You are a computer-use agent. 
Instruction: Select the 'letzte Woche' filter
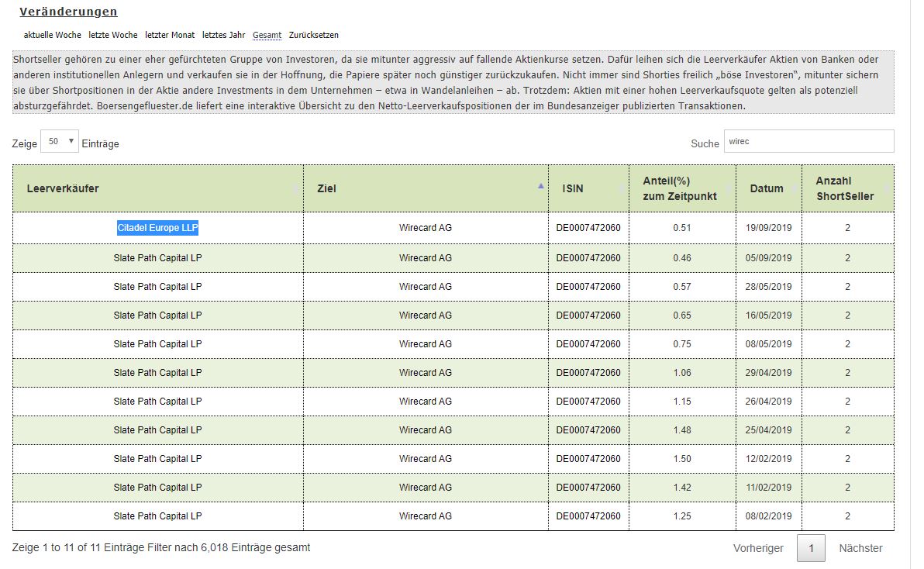pyautogui.click(x=113, y=35)
